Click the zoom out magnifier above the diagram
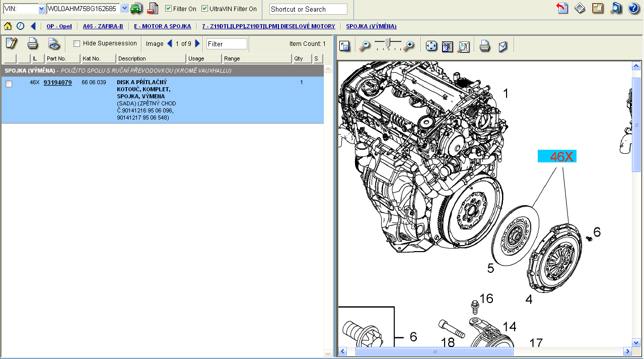 point(364,46)
